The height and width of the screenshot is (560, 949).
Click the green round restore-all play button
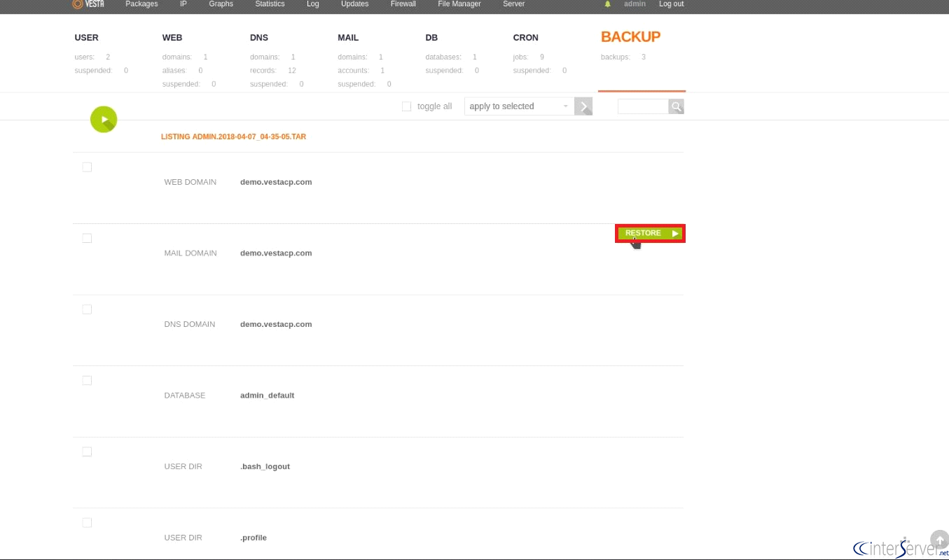[104, 120]
